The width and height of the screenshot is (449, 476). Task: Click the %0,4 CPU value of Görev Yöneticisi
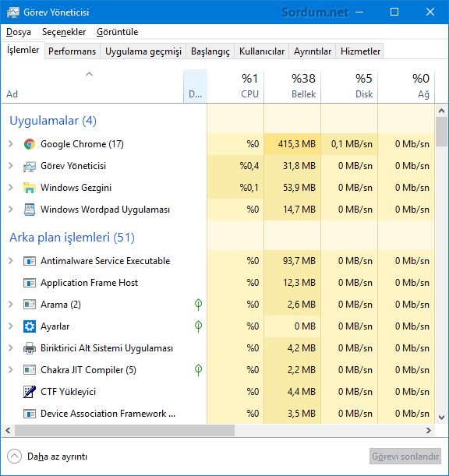(x=249, y=166)
